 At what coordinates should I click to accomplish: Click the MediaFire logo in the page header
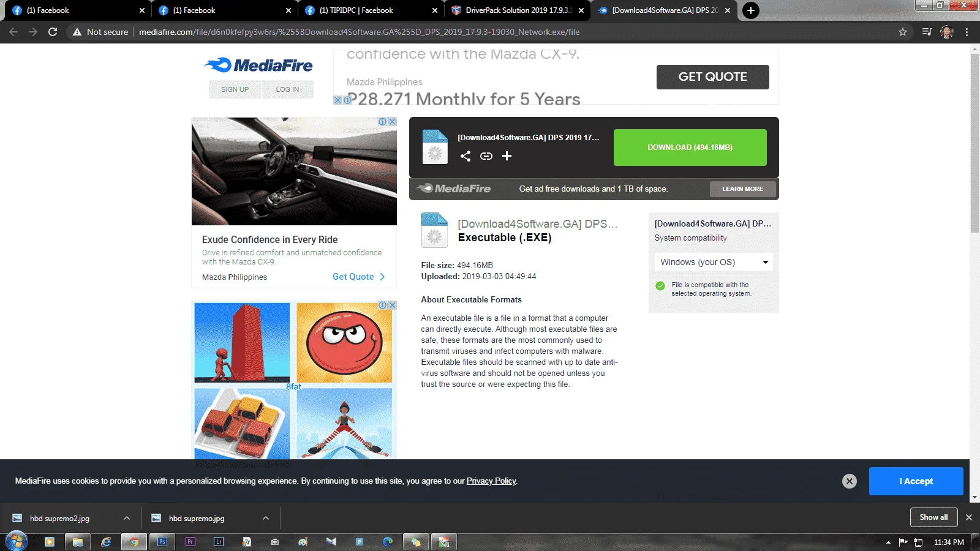click(258, 65)
